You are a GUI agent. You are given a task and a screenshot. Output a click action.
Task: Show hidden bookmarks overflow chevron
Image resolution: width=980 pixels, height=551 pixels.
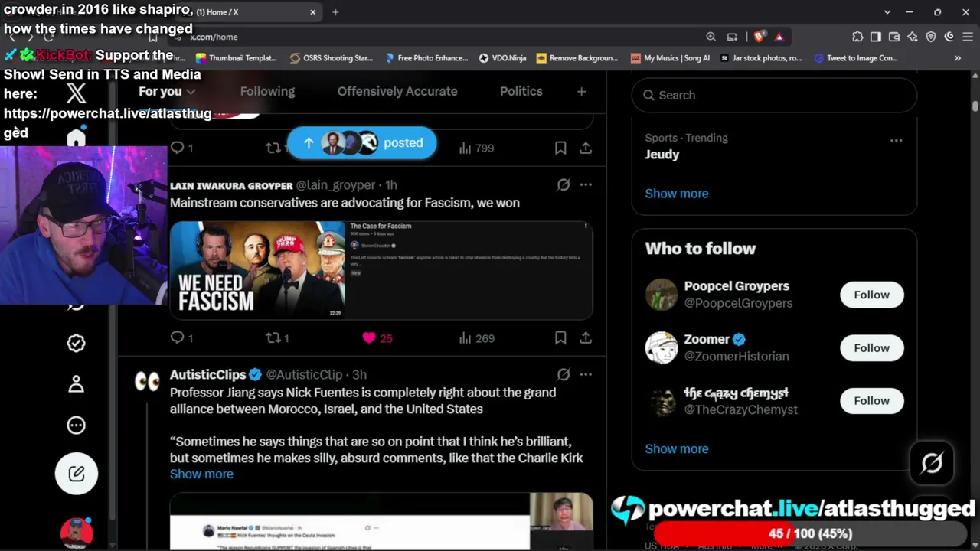(958, 58)
